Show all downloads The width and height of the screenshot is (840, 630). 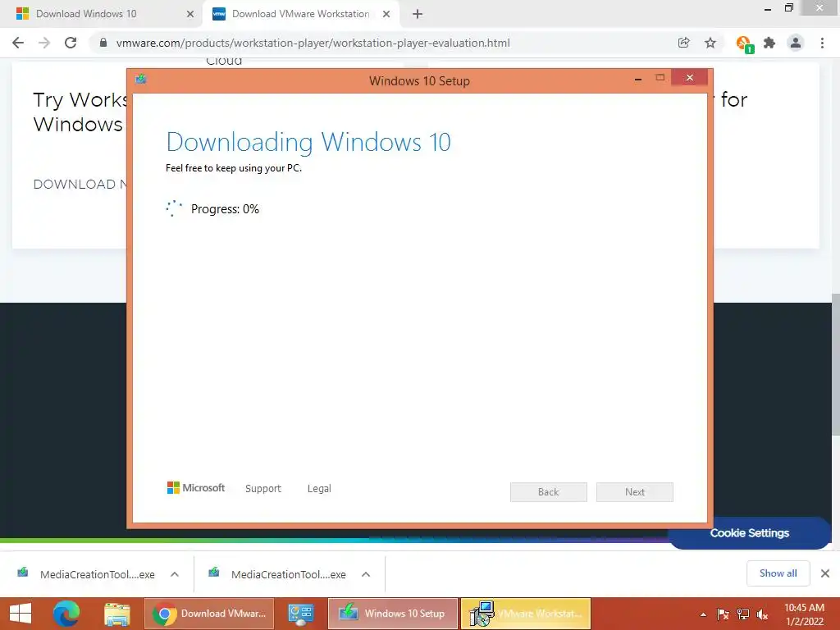click(x=778, y=573)
